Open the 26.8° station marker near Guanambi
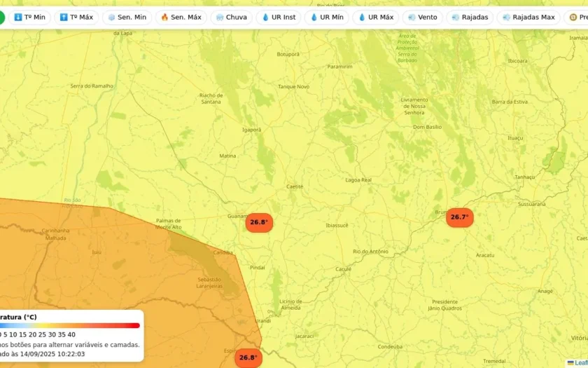The height and width of the screenshot is (368, 588). pos(259,222)
